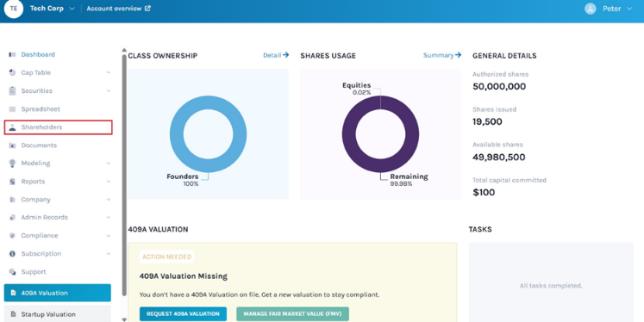The width and height of the screenshot is (644, 322).
Task: Click the $100 capital committed value
Action: pyautogui.click(x=484, y=192)
